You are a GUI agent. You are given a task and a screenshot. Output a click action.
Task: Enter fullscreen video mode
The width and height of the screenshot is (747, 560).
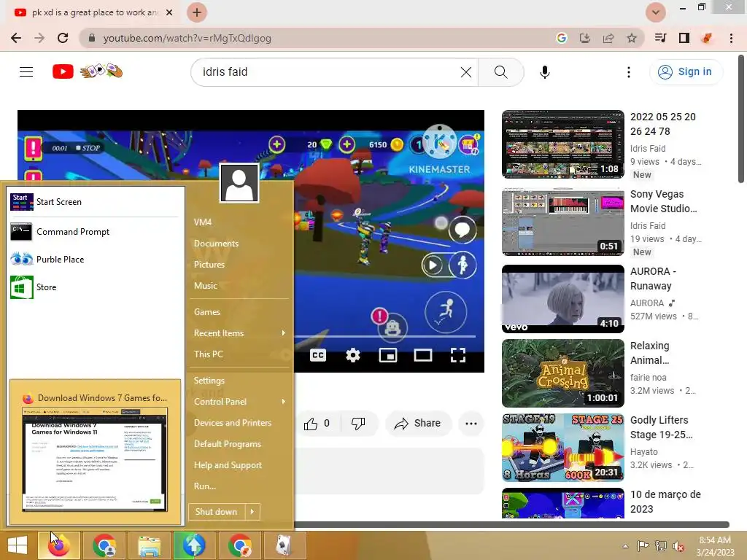458,355
